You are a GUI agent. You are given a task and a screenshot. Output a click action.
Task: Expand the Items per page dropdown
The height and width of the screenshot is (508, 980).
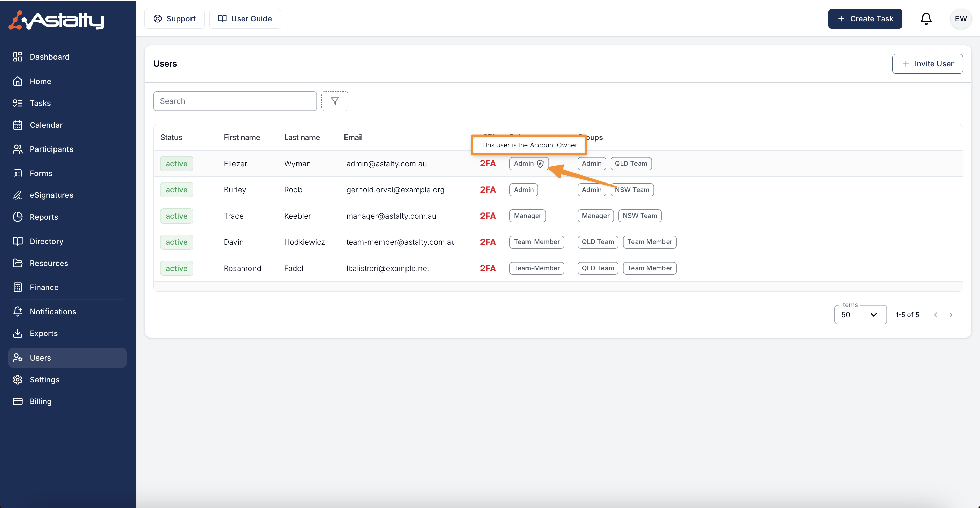(860, 315)
